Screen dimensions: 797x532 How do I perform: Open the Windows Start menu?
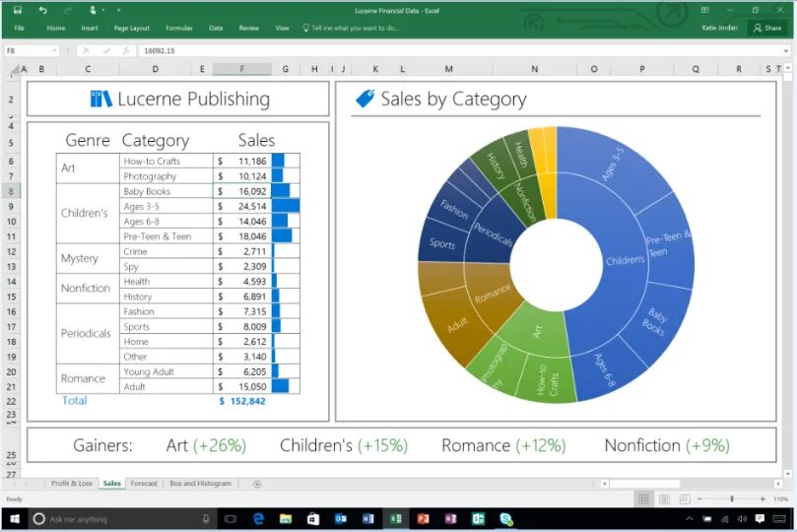pos(15,519)
